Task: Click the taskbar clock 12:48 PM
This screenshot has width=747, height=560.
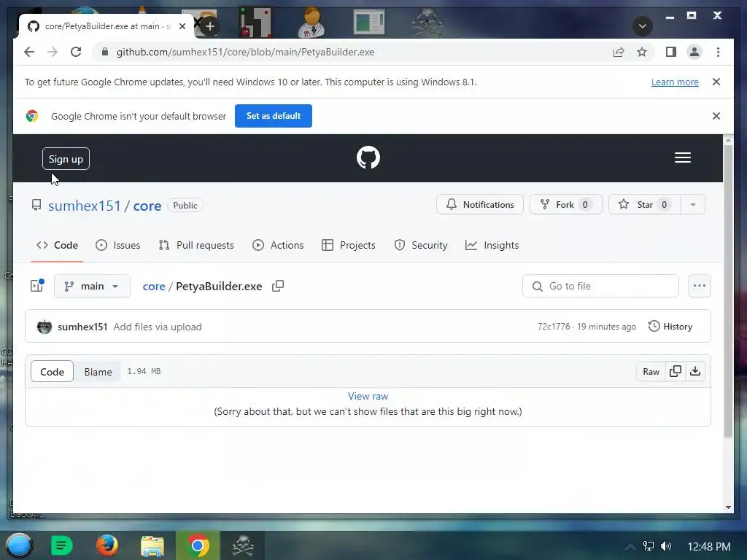Action: pyautogui.click(x=709, y=547)
